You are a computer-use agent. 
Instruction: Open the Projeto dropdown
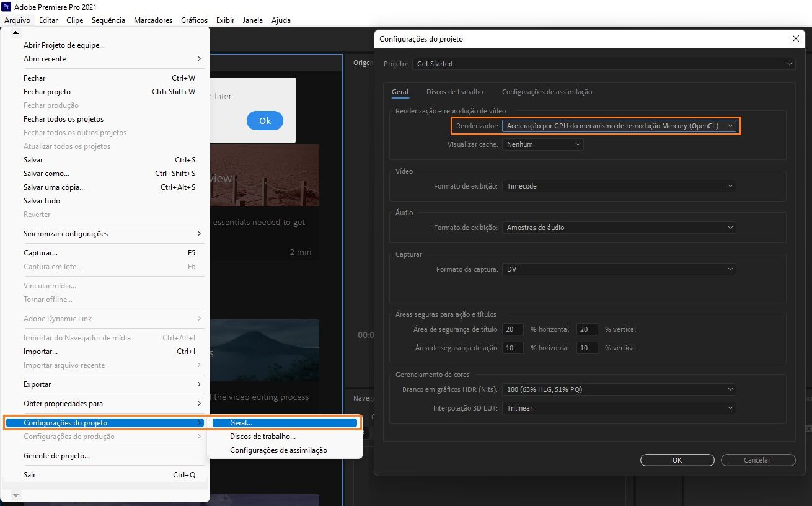click(x=604, y=64)
